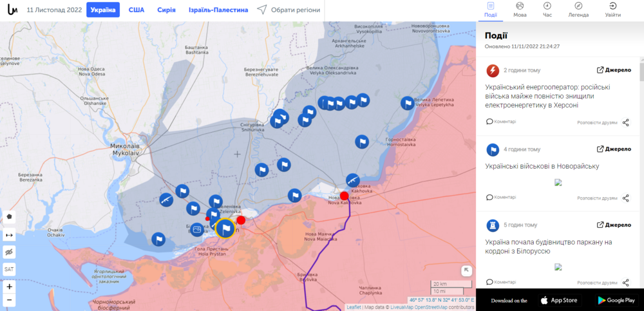Click the Миколаїв Mykolaiv city label
644x311 pixels.
125,149
